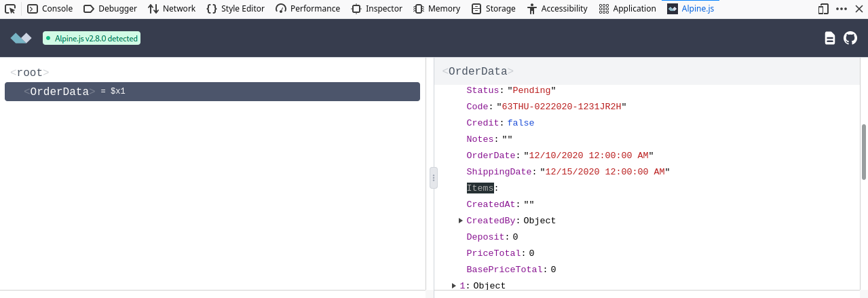
Task: Click the OrderData header in data panel
Action: pos(478,71)
